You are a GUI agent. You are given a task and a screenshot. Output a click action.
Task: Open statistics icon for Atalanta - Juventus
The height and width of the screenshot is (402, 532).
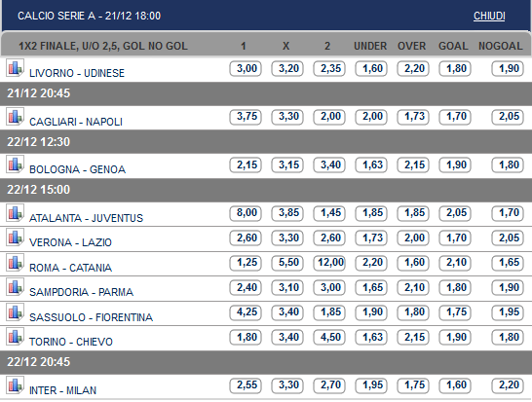(x=15, y=212)
